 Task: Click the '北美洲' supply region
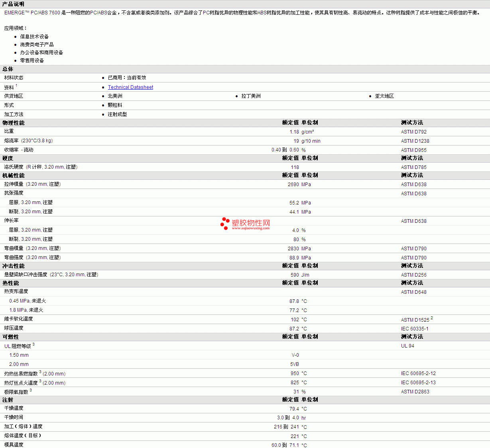[115, 96]
